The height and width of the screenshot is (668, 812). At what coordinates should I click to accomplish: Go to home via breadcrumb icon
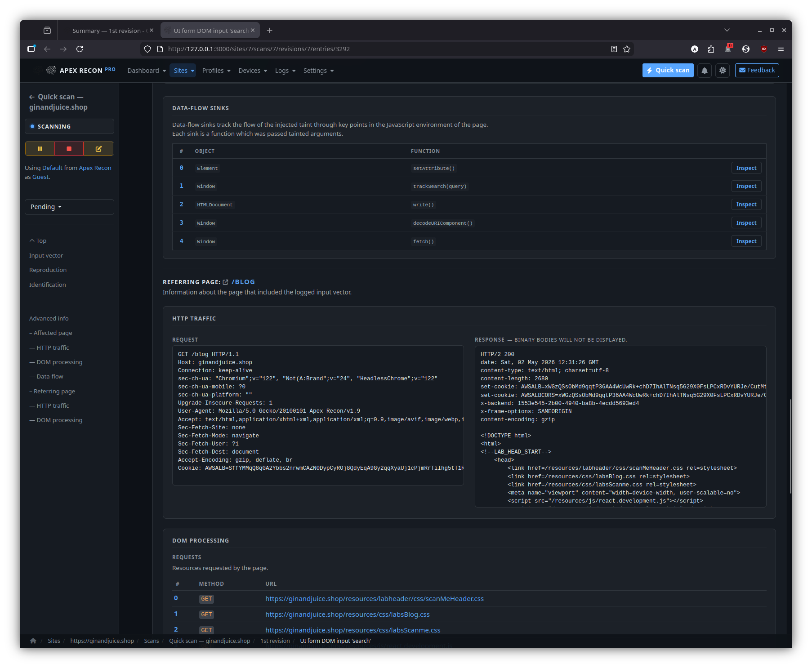(33, 641)
